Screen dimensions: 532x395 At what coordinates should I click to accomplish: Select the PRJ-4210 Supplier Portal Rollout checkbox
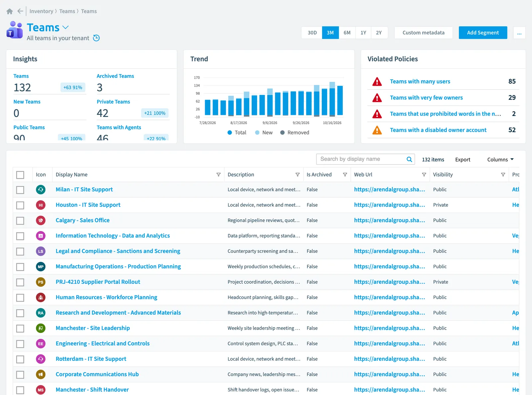pyautogui.click(x=20, y=282)
